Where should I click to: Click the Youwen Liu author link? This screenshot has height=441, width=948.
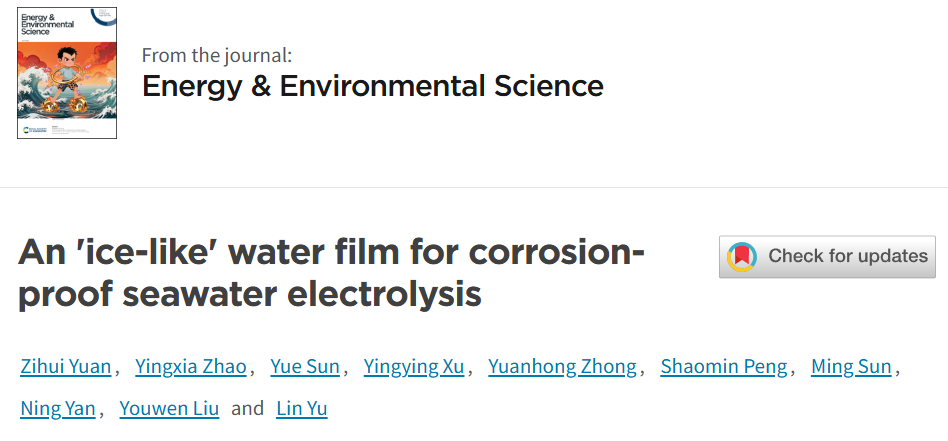pyautogui.click(x=169, y=408)
